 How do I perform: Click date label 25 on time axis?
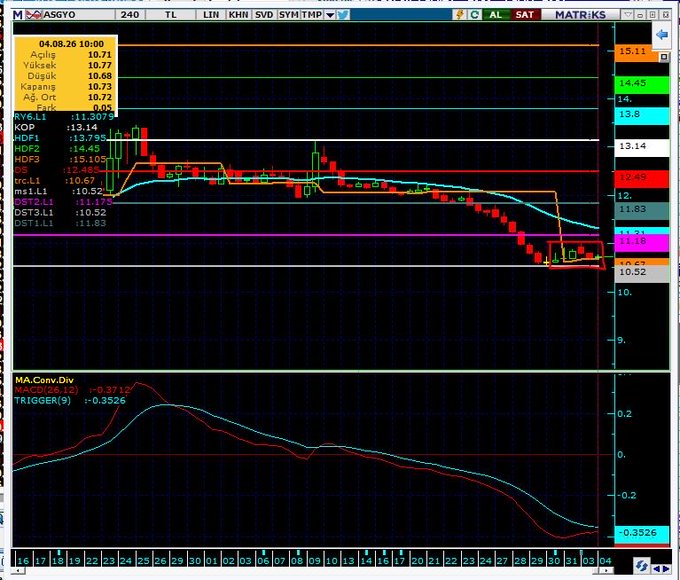click(x=143, y=560)
